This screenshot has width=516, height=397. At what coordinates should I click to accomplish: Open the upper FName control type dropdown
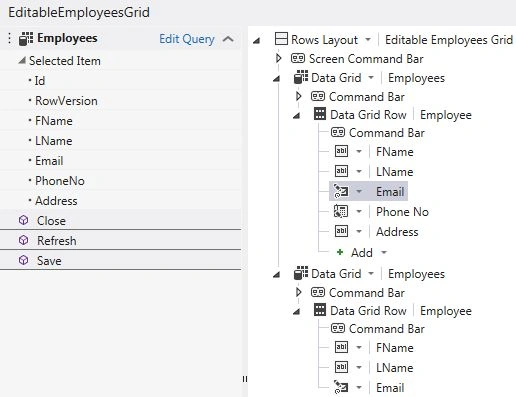coord(359,152)
